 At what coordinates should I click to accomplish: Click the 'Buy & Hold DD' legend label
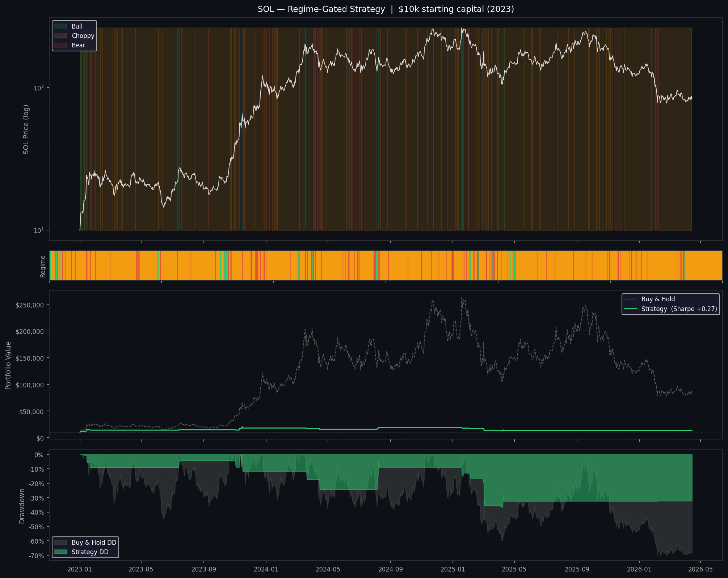point(94,543)
